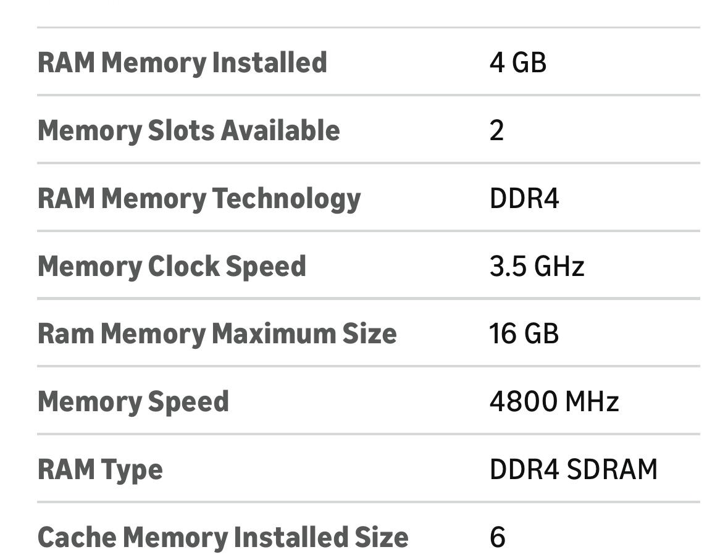Select the DDR4 value in RAM Memory Technology row
The image size is (728, 560).
point(524,199)
